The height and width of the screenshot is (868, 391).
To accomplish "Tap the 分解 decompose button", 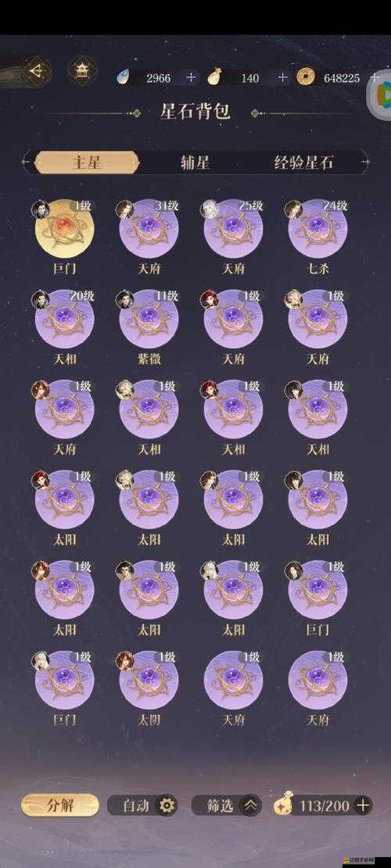I will (59, 805).
